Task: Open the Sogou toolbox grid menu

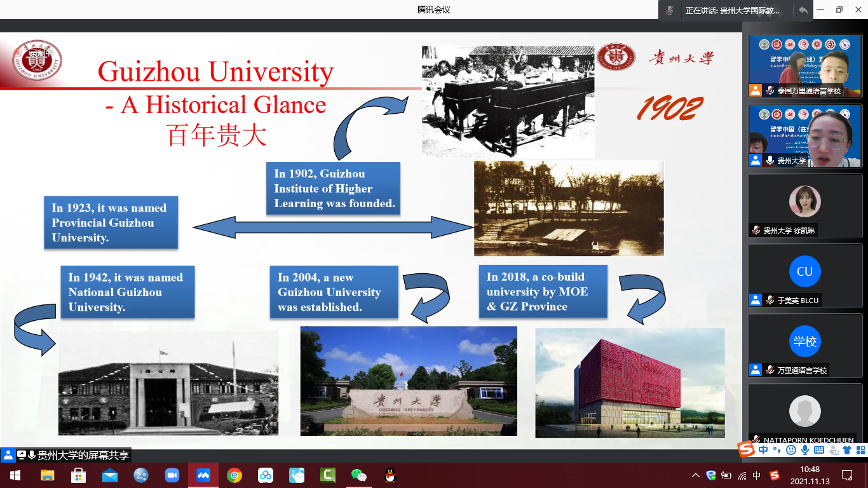Action: (x=860, y=450)
